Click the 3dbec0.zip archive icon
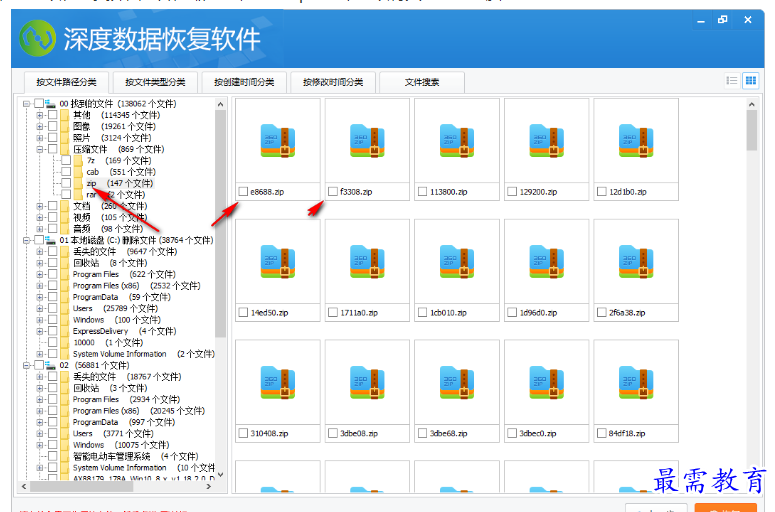The image size is (775, 512). [x=547, y=383]
